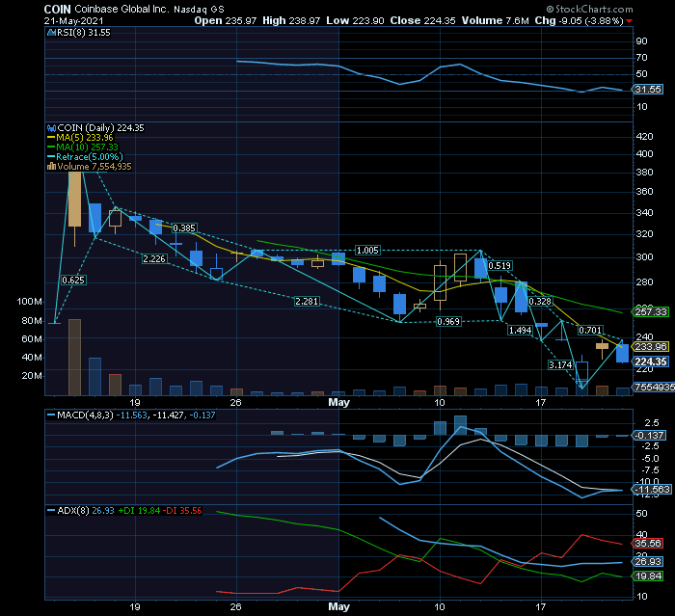
Task: Click the Volume 7.6M value in the header
Action: click(495, 20)
